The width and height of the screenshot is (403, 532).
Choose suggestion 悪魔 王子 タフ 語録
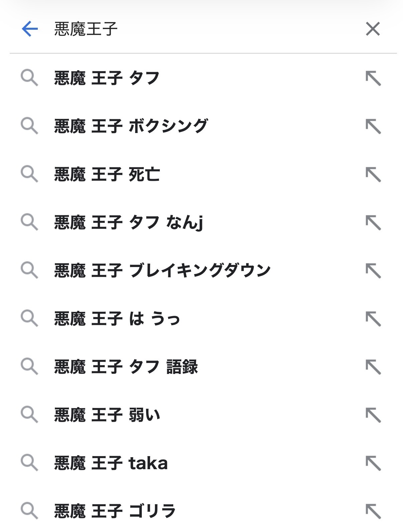click(126, 367)
